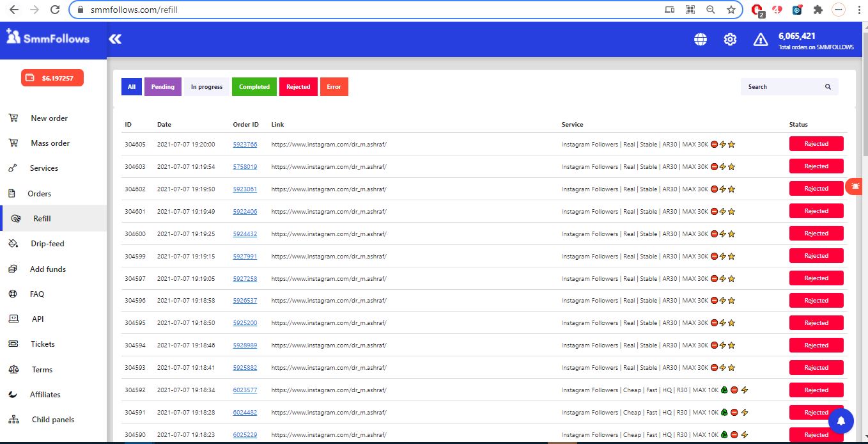
Task: Click ID cell 304594
Action: click(135, 345)
